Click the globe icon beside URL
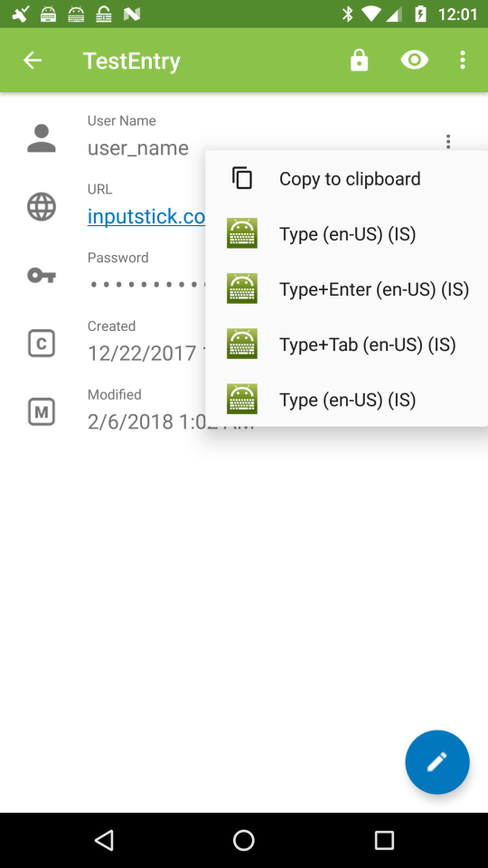 click(x=42, y=207)
